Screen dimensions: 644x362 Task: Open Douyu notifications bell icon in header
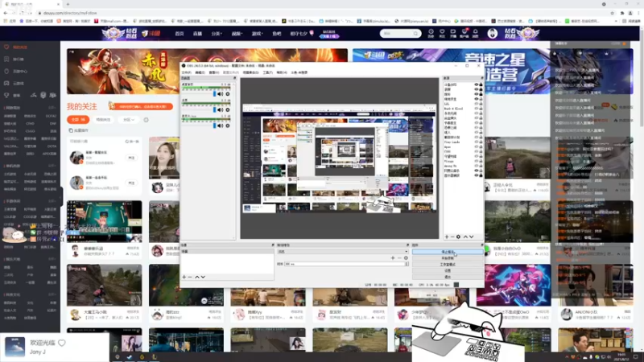point(475,32)
